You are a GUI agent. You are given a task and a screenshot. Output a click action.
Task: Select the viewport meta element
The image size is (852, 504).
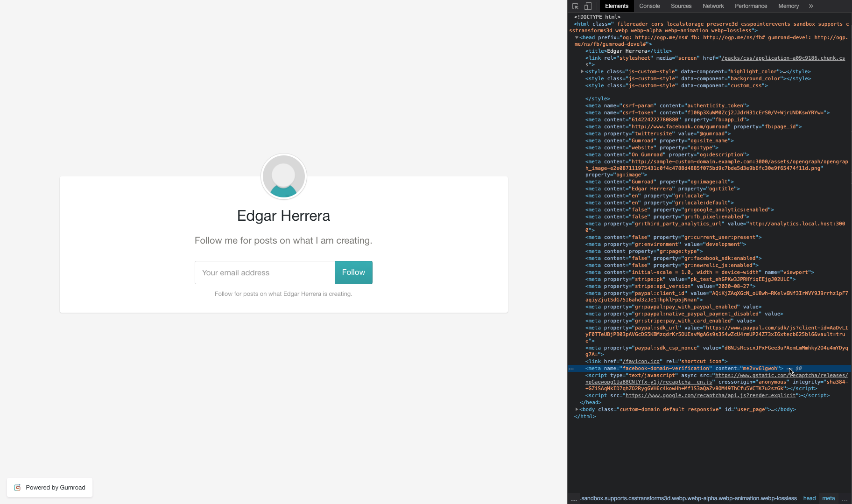coord(699,272)
